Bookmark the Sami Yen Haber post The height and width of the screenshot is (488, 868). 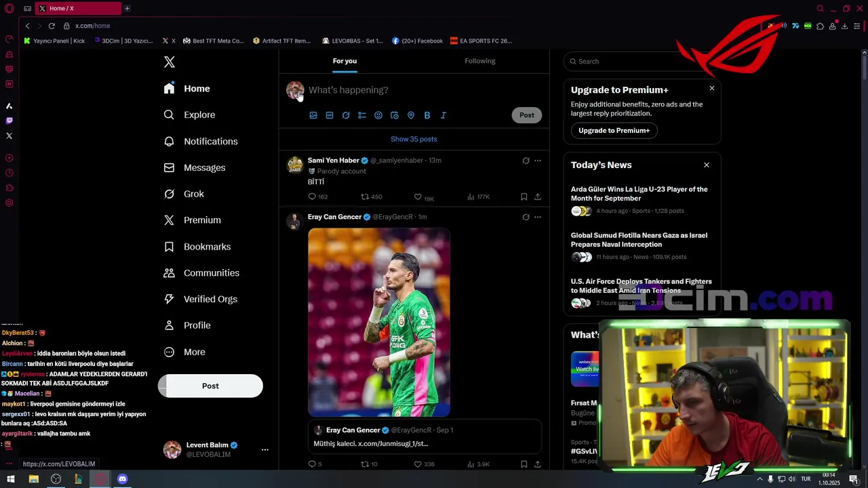coord(524,197)
